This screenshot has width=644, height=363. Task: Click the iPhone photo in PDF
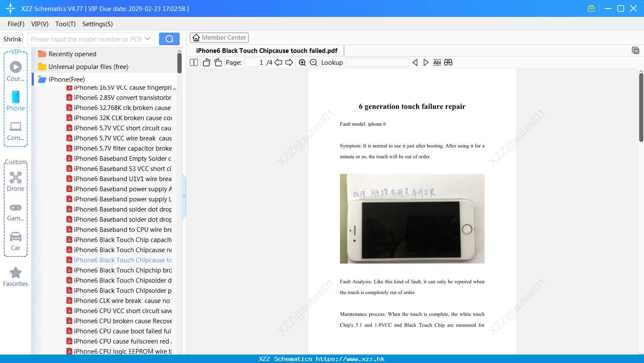[x=412, y=219]
